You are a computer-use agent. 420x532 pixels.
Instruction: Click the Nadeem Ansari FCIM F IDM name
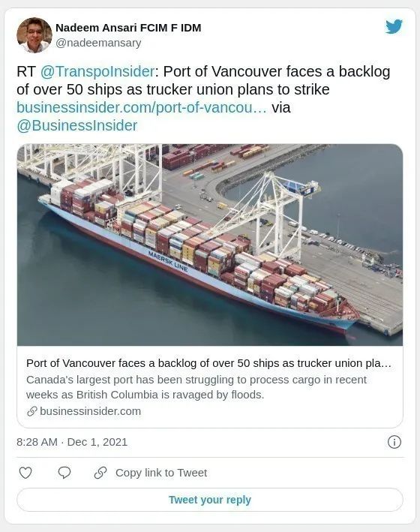pyautogui.click(x=128, y=28)
